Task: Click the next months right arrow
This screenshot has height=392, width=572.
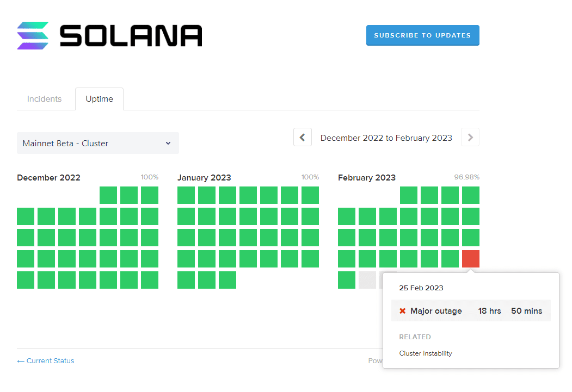Action: (x=470, y=138)
